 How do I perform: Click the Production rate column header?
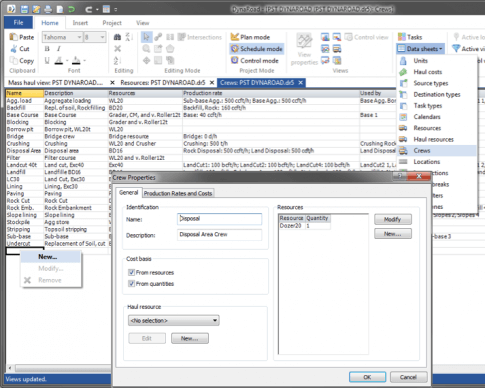coord(271,93)
